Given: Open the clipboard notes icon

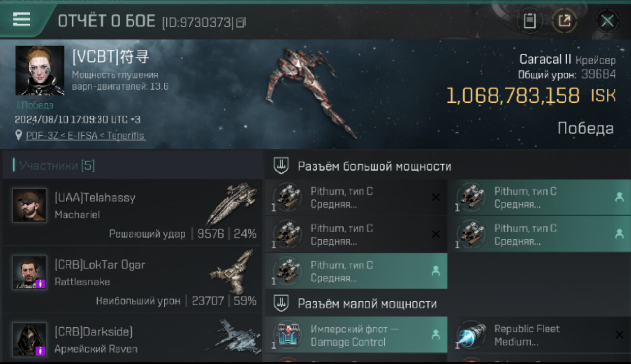Looking at the screenshot, I should click(530, 21).
